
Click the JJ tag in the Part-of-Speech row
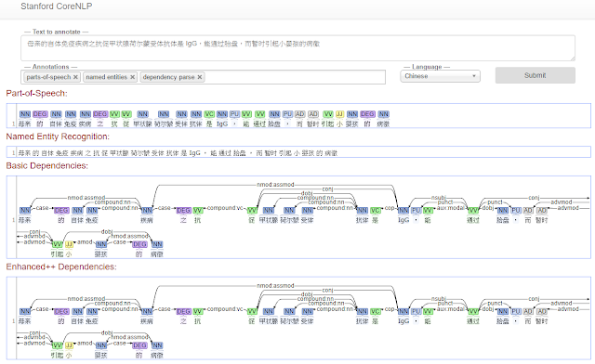(x=339, y=114)
